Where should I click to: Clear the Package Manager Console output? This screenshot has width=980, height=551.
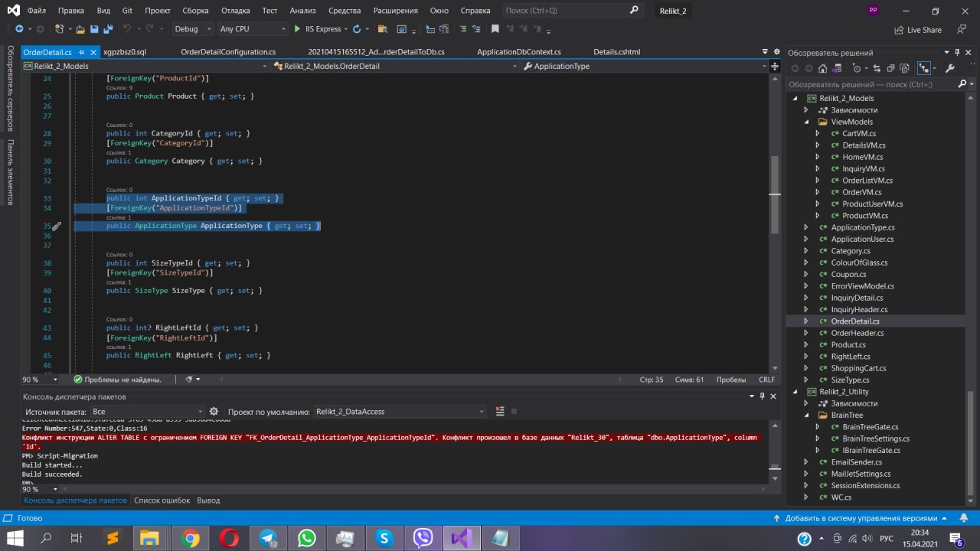pyautogui.click(x=499, y=412)
